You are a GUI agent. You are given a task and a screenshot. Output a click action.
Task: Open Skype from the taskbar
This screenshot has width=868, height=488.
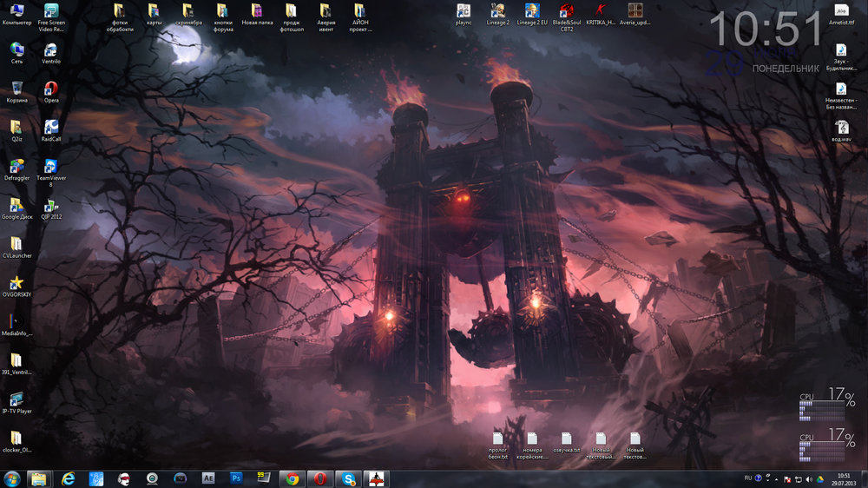tap(349, 478)
